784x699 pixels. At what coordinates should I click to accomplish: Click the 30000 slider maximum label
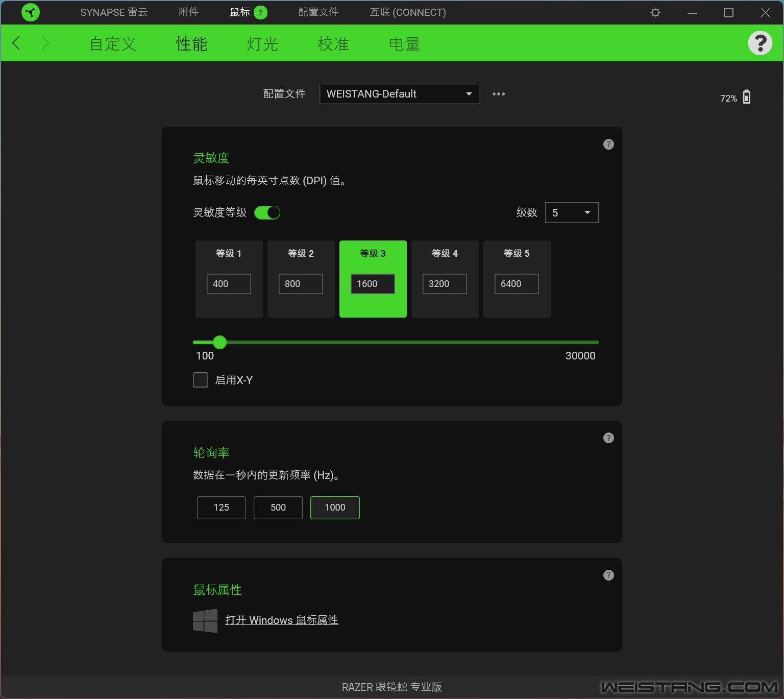(x=580, y=356)
